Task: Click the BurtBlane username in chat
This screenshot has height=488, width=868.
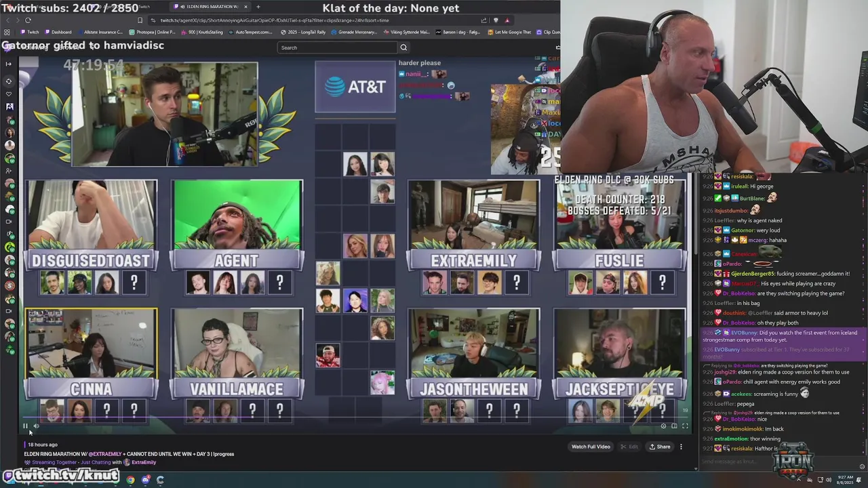Action: pos(752,199)
